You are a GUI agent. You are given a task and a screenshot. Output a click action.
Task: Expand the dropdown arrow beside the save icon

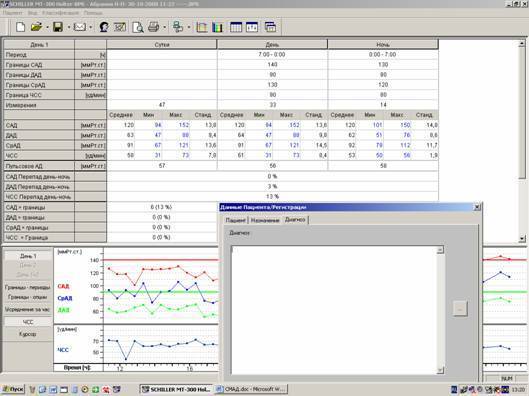click(x=68, y=27)
